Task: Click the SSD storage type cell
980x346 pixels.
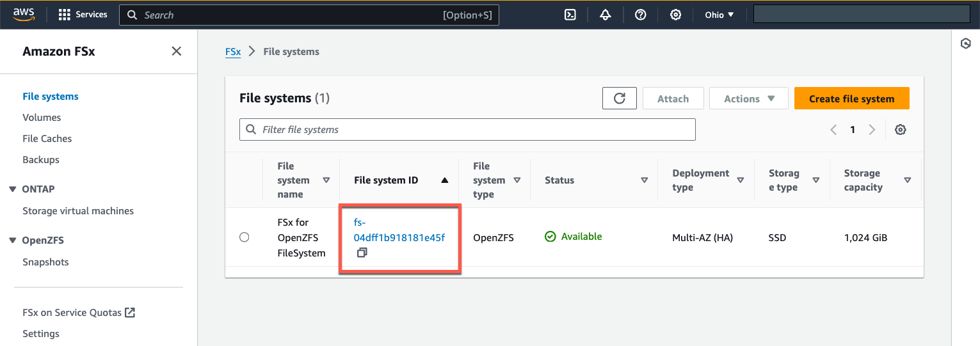Action: coord(777,238)
